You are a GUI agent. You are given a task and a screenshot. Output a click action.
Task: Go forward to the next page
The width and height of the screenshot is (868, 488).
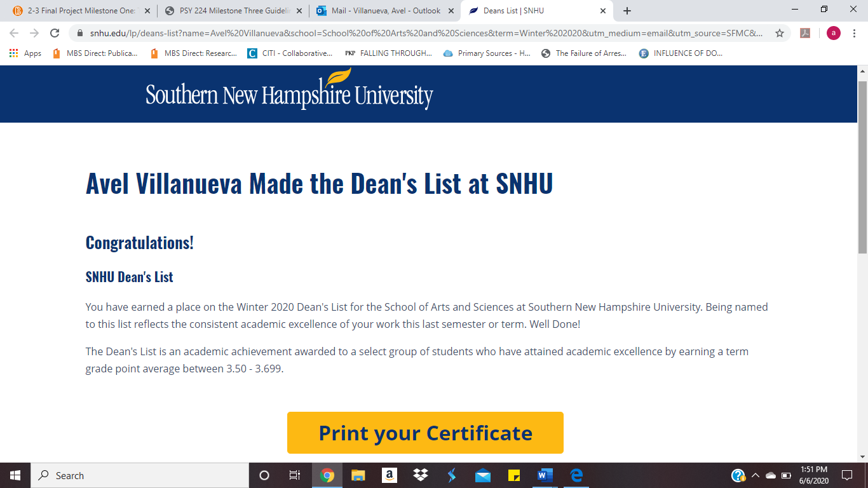(34, 33)
